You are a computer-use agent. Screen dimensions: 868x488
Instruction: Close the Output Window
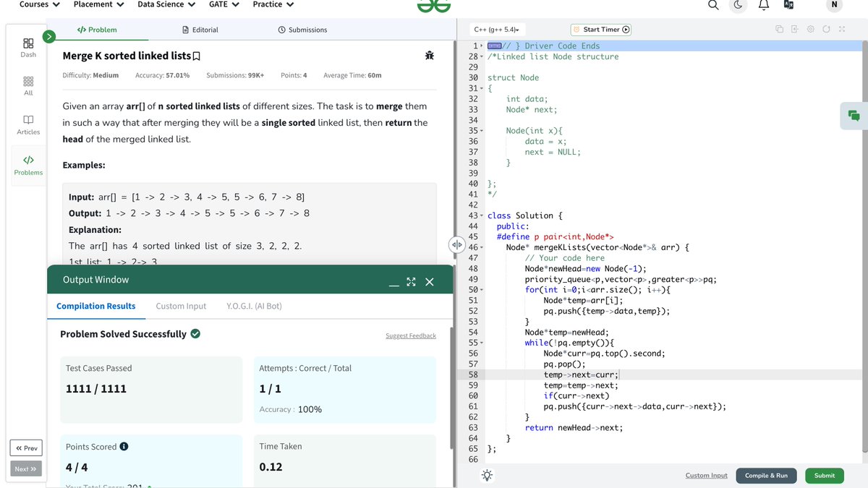pyautogui.click(x=430, y=281)
